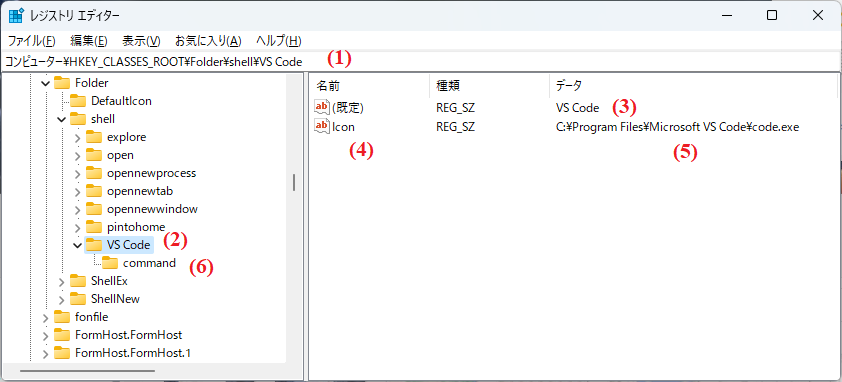Collapse the shell key chevron
Viewport: 842px width, 382px height.
pyautogui.click(x=62, y=119)
